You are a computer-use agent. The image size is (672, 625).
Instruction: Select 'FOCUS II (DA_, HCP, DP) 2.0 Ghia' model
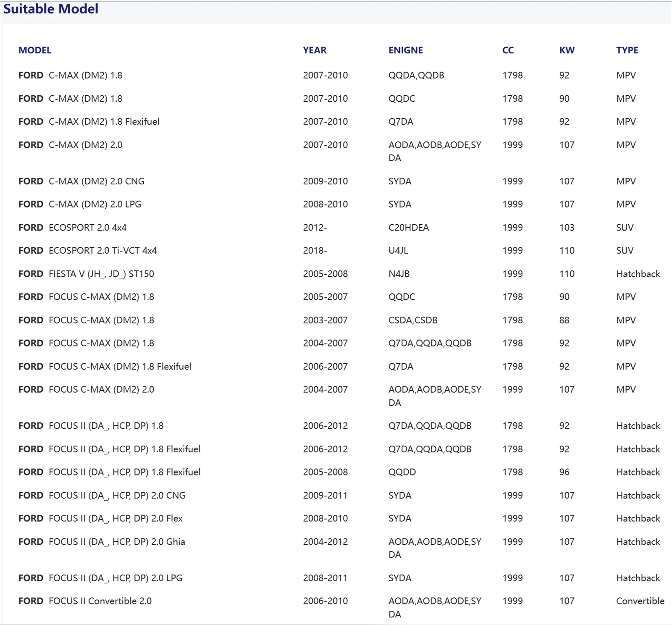(x=117, y=542)
